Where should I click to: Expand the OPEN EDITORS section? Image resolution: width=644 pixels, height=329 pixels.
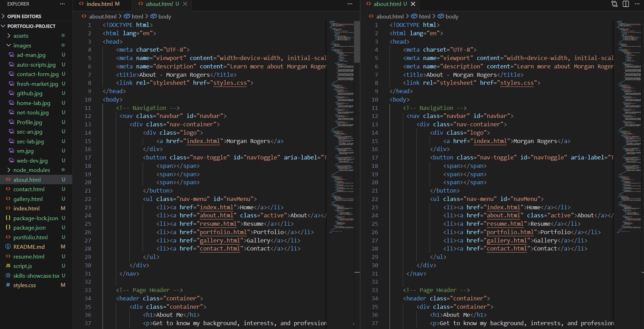point(23,16)
